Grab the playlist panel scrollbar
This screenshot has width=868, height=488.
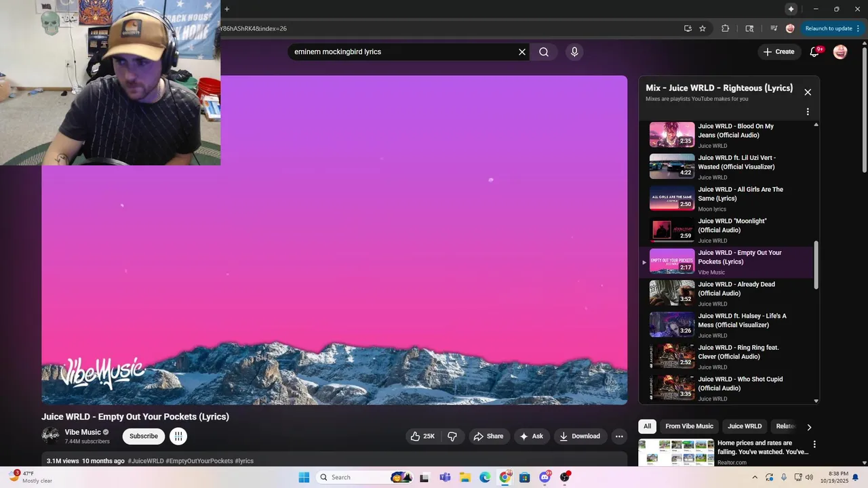click(x=816, y=265)
